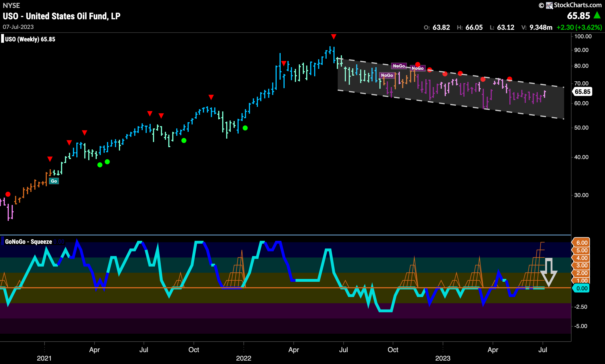Click the USO - United States Oil Fund title
Screen dimensions: 605x364
(x=62, y=16)
